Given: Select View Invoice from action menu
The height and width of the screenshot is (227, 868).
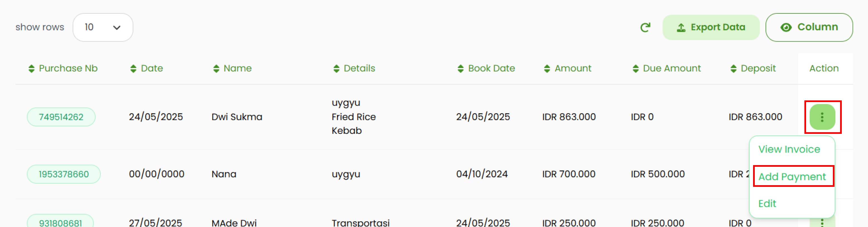Looking at the screenshot, I should point(789,149).
